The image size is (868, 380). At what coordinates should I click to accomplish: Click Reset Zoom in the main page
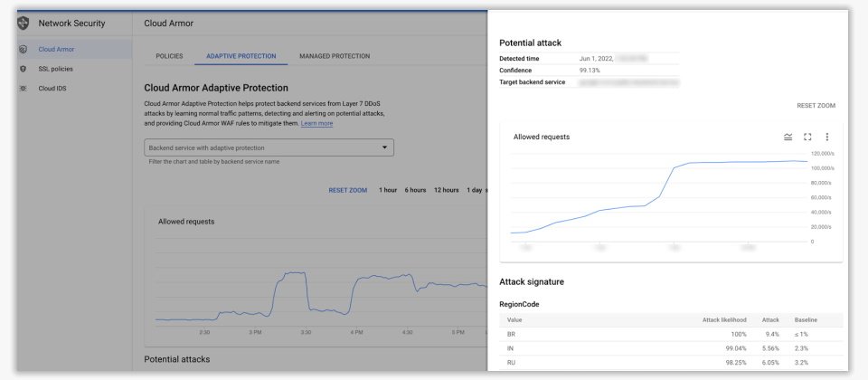pos(347,190)
